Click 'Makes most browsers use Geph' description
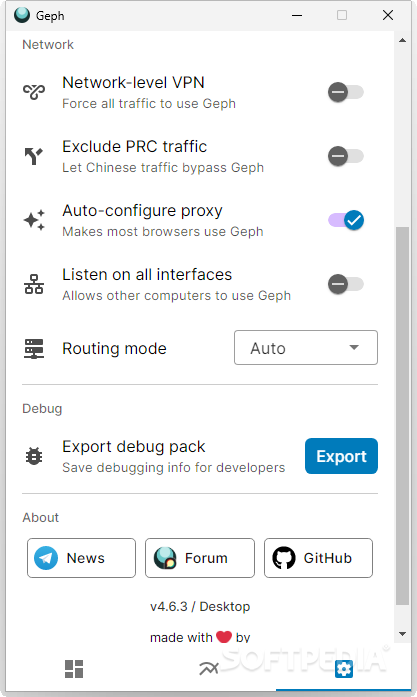This screenshot has height=697, width=417. point(163,232)
